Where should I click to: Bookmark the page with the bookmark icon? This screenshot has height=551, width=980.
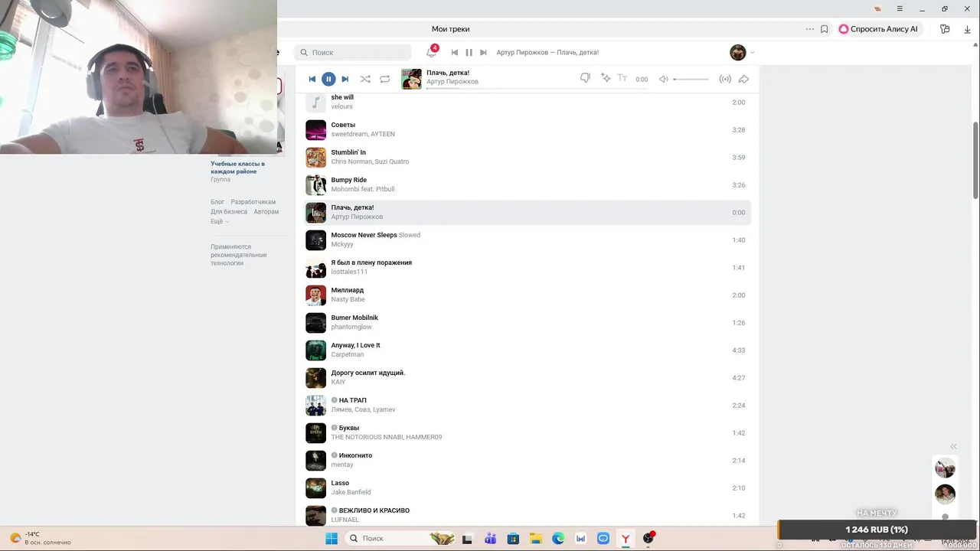(825, 29)
